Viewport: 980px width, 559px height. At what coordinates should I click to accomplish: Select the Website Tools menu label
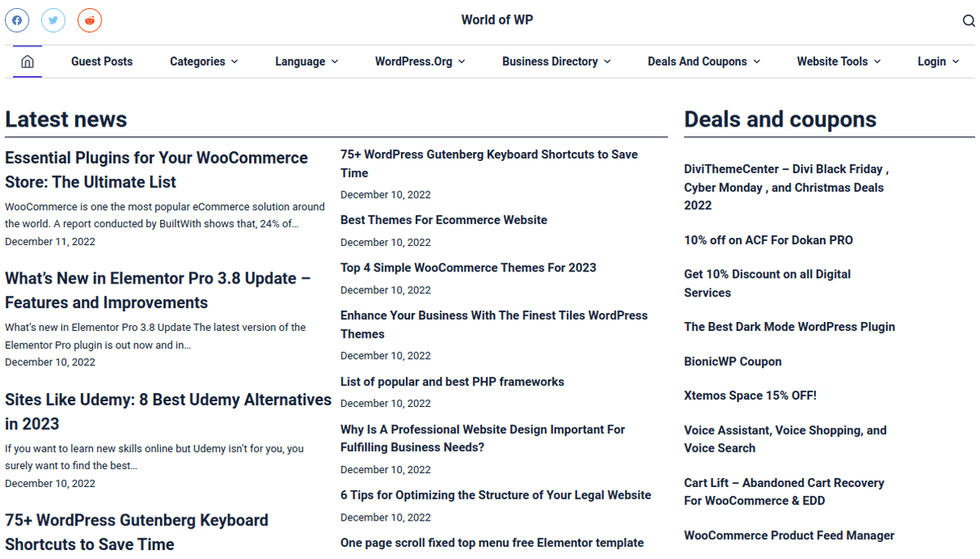[x=832, y=61]
